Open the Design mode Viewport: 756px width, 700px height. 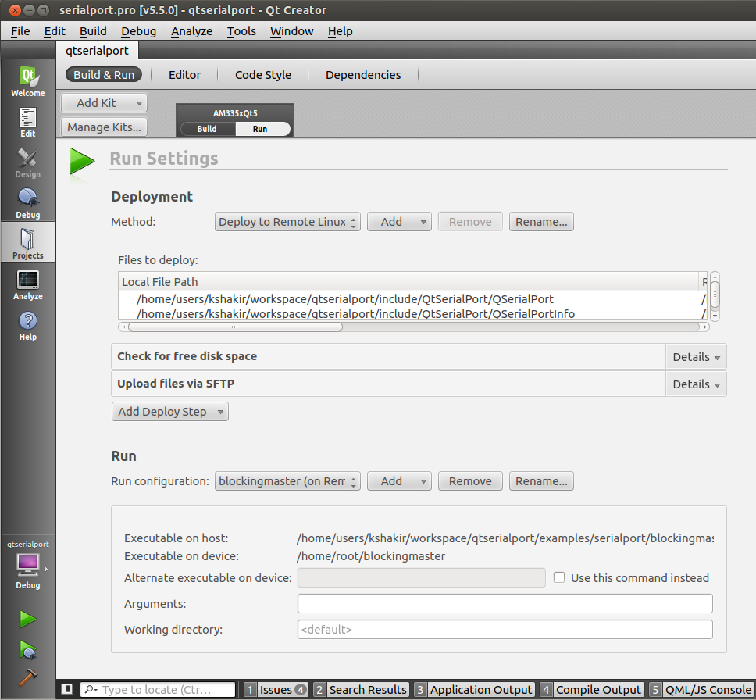pos(28,162)
